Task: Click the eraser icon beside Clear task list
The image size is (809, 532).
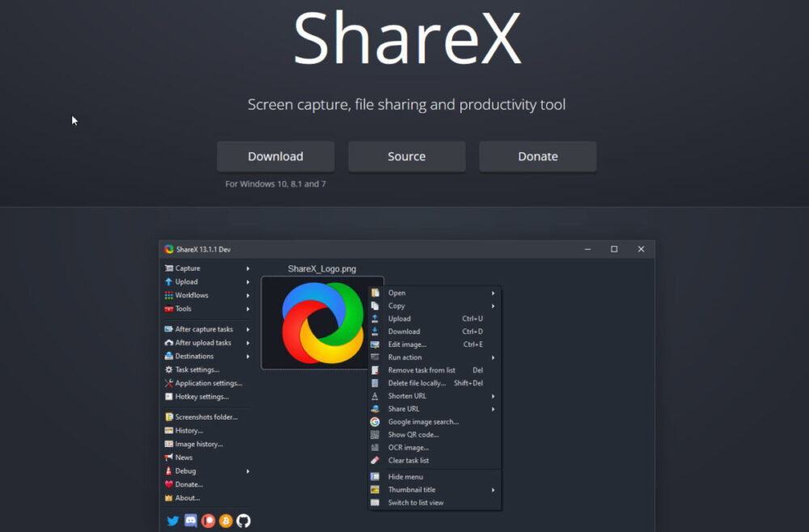Action: (x=375, y=460)
